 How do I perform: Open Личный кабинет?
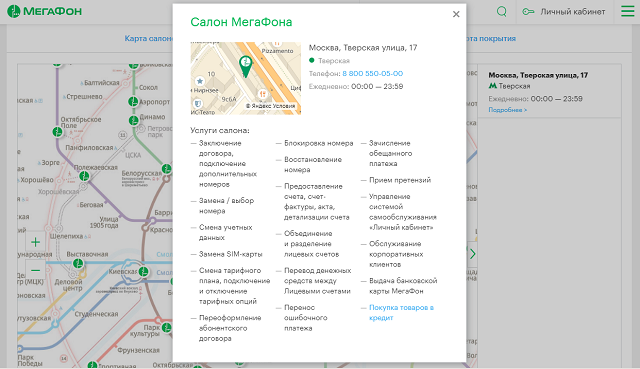pos(573,11)
